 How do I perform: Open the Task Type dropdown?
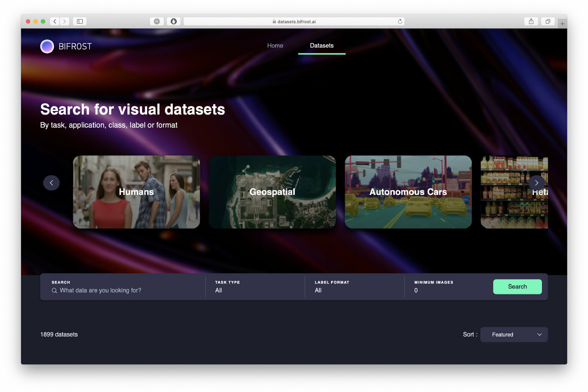click(x=255, y=290)
